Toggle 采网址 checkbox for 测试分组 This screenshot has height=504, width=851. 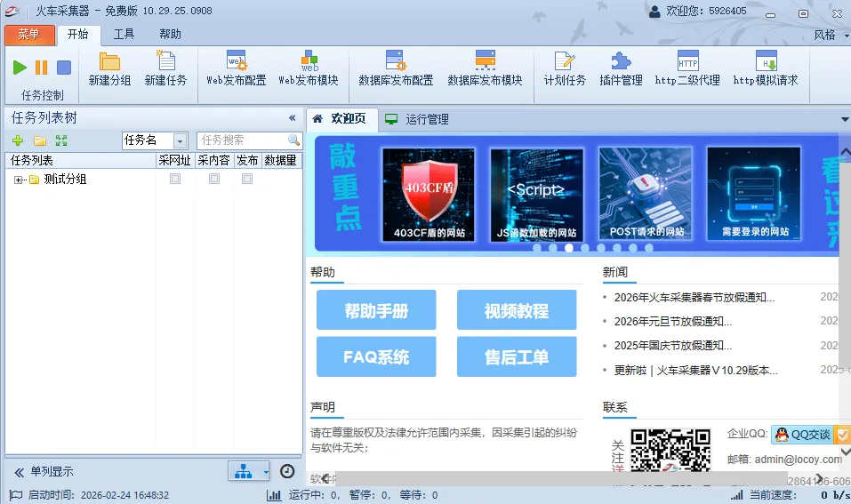[175, 179]
